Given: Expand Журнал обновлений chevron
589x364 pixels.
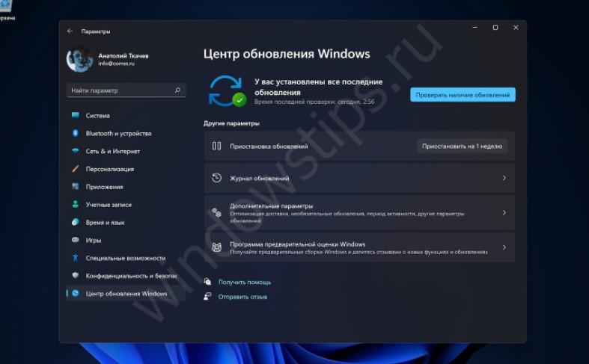Looking at the screenshot, I should tap(504, 178).
